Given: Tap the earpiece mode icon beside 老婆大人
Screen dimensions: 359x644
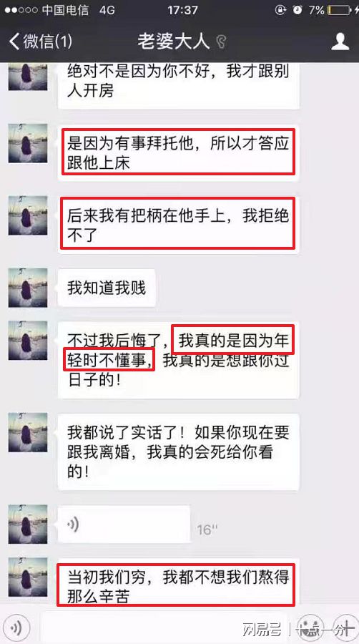Looking at the screenshot, I should click(221, 42).
